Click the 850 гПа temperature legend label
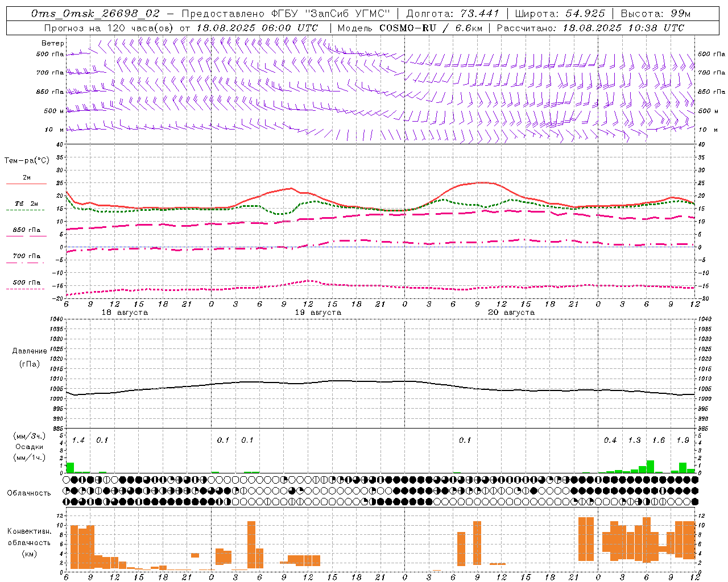 pos(27,230)
